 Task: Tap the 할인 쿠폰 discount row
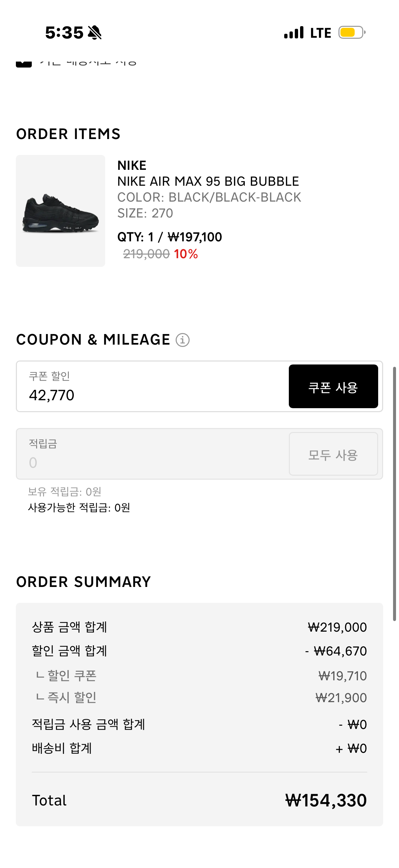tap(199, 676)
